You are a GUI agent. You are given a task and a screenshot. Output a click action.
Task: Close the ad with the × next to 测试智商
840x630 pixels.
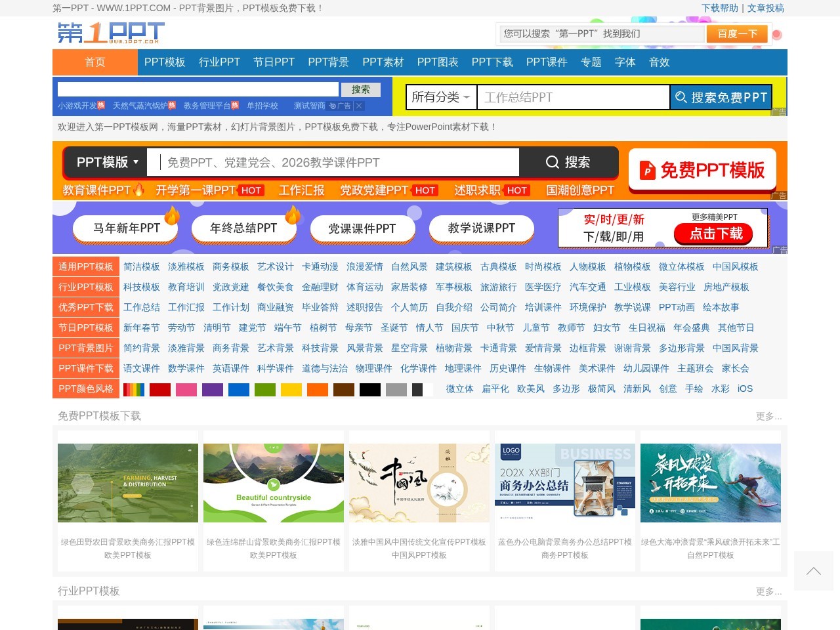click(358, 106)
